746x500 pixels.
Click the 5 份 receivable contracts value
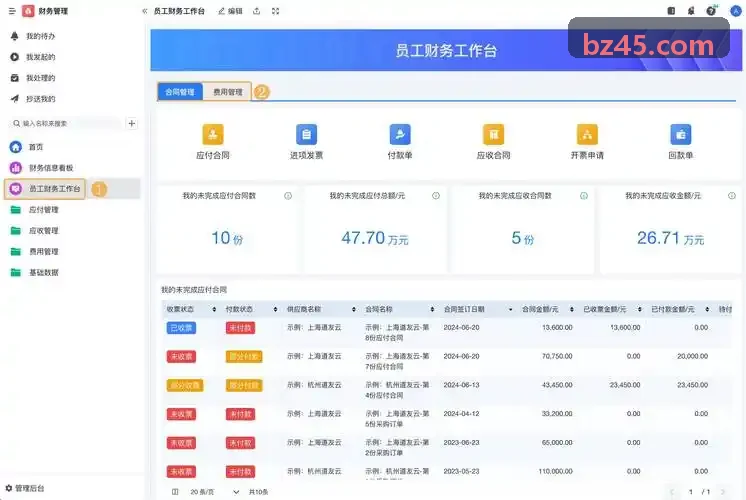tap(522, 238)
